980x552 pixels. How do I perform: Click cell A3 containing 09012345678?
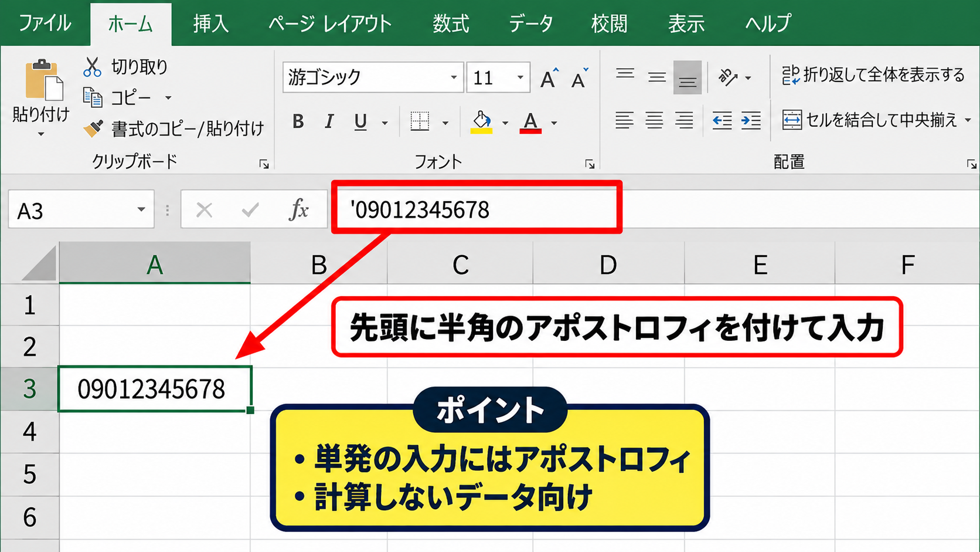coord(155,389)
